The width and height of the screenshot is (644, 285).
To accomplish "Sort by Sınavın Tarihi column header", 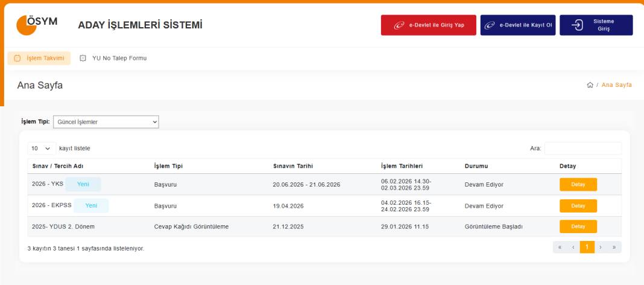I will 294,166.
